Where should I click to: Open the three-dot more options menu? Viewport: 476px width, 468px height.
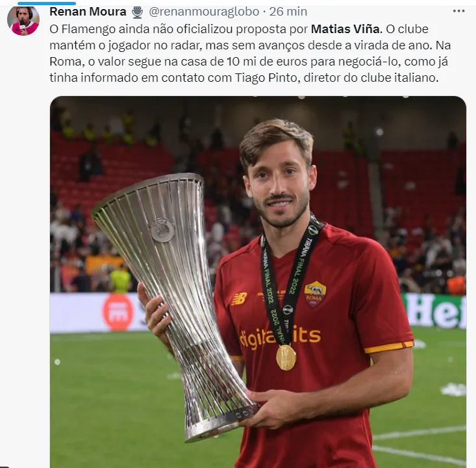(458, 11)
